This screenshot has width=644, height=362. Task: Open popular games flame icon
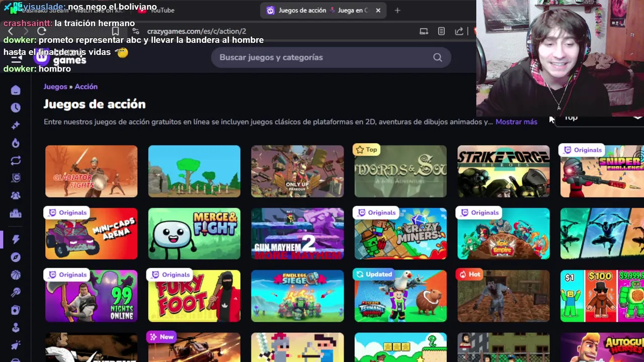16,143
